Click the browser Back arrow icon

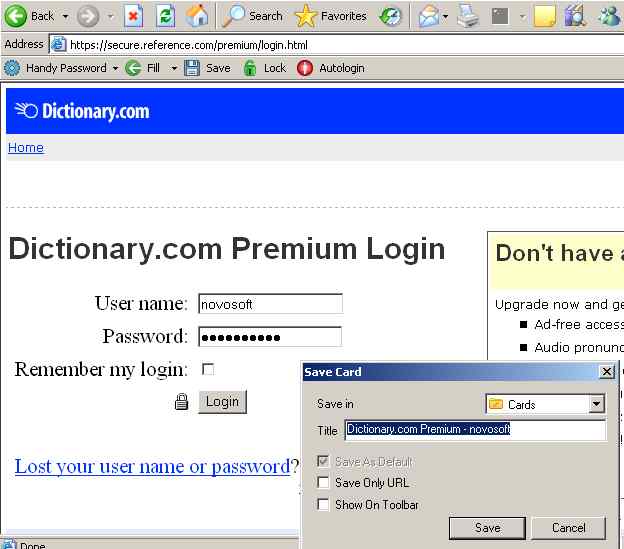coord(15,16)
